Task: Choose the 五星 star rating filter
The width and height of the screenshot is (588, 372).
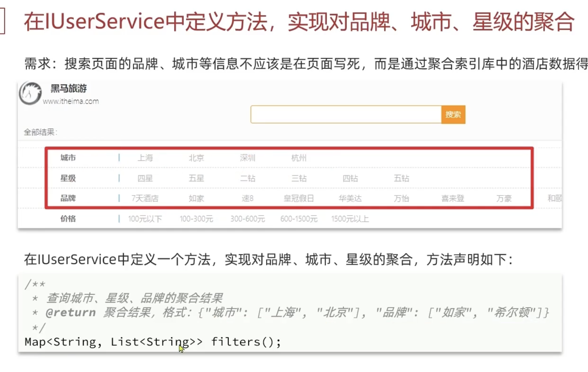Action: point(196,178)
